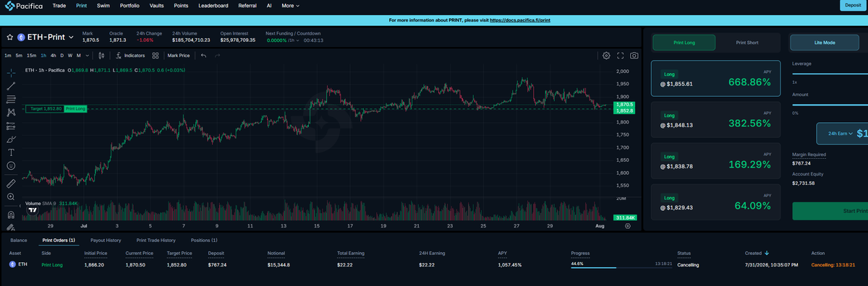Select the horizontal lines (Fib) tool
This screenshot has height=286, width=868.
11,99
